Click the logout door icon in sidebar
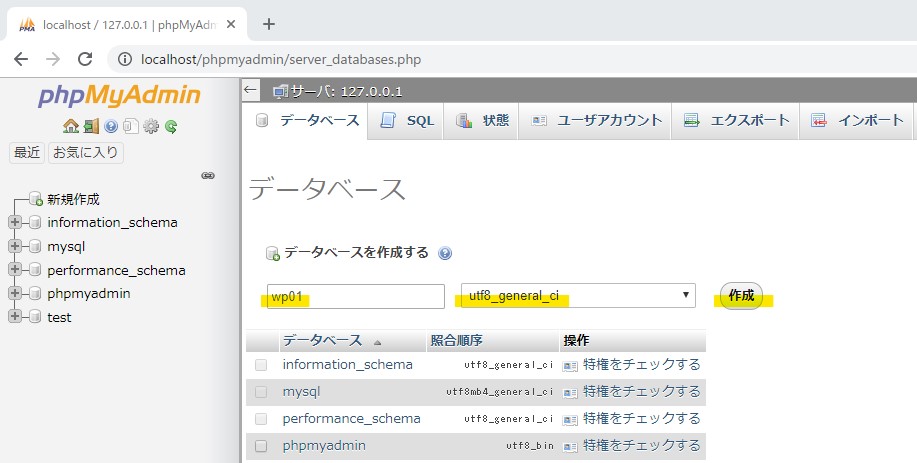 tap(91, 126)
